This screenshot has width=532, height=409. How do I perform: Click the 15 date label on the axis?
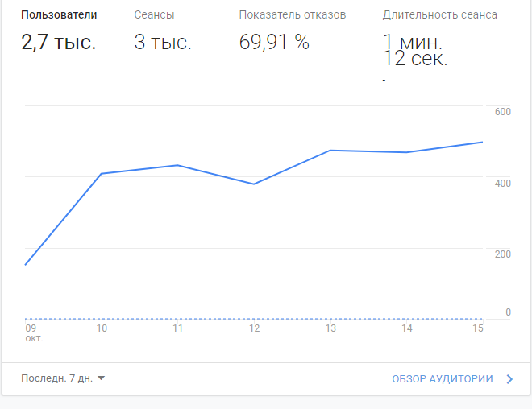click(478, 328)
